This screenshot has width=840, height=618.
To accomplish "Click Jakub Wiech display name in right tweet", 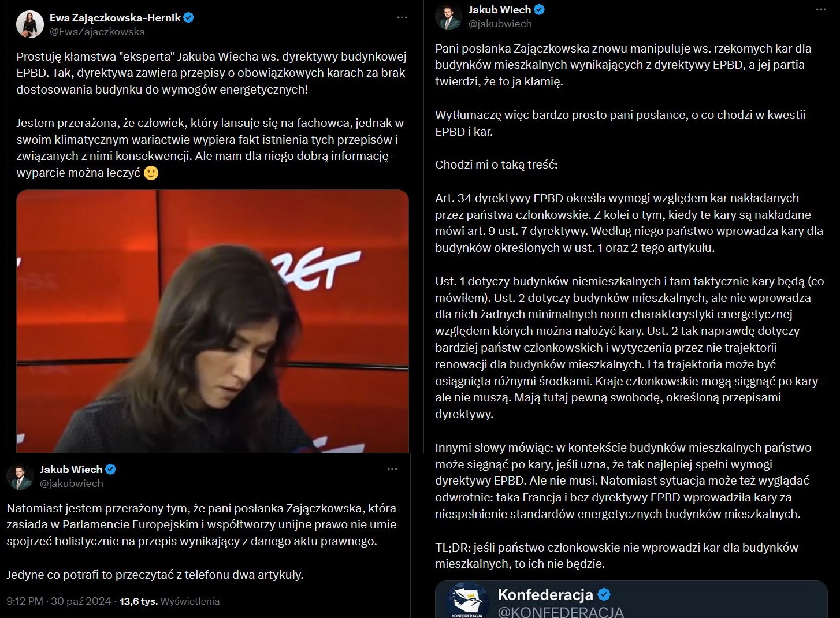I will coord(500,9).
